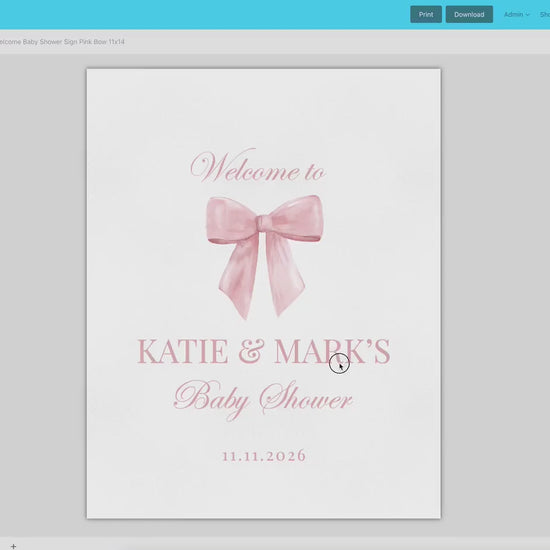Screen dimensions: 550x550
Task: Open the Admin dropdown menu
Action: 516,14
